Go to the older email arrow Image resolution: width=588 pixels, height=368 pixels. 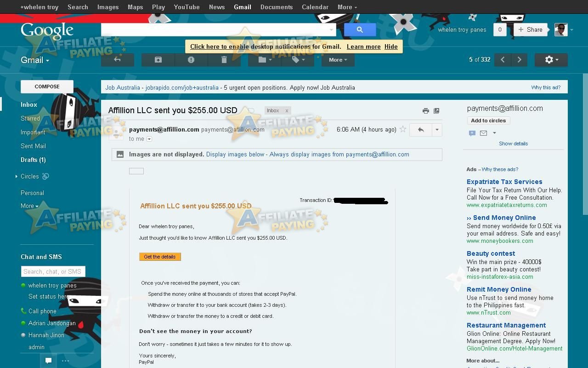click(x=519, y=60)
